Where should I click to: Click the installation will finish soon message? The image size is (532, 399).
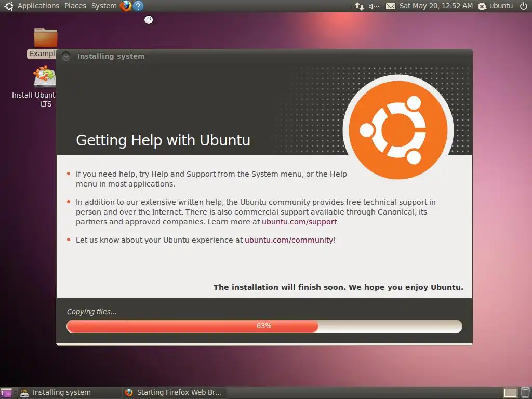point(338,287)
